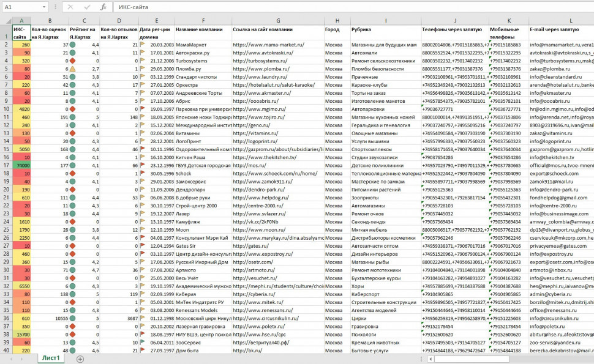Click the Хоры category cell

pos(386,286)
